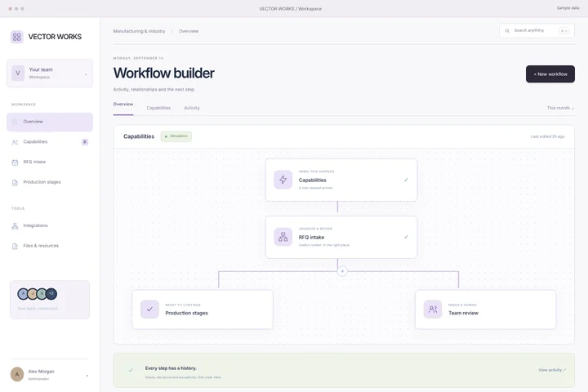Viewport: 588px width, 392px height.
Task: Click the Capabilities panel heading
Action: (139, 136)
